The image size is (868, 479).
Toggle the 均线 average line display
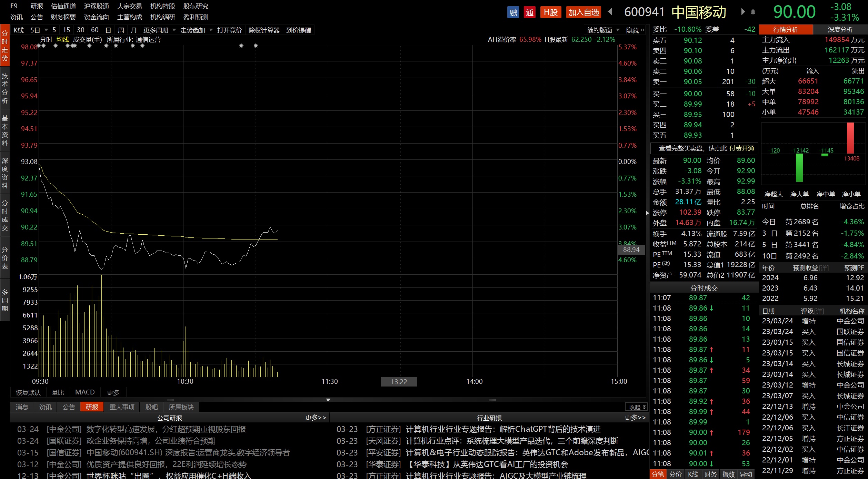(x=62, y=40)
